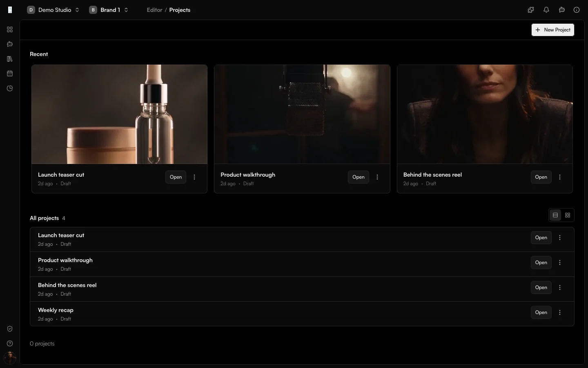Screen dimensions: 588x368
Task: Expand the Brand 1 selector
Action: click(x=109, y=10)
